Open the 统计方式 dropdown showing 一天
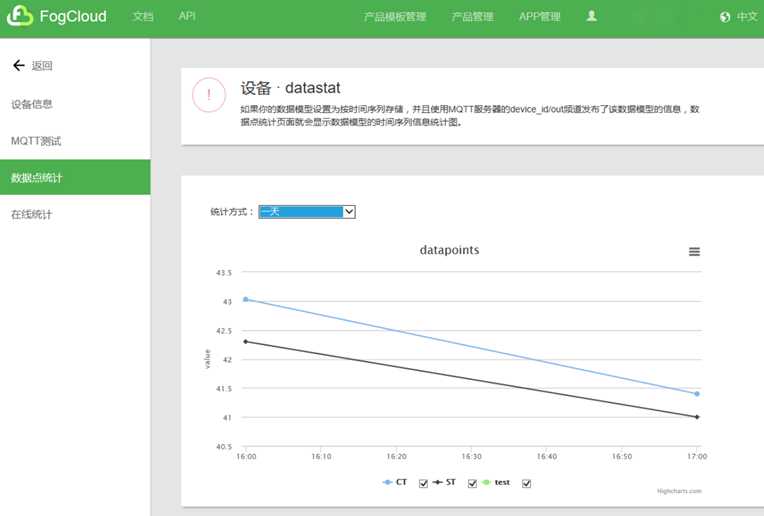Image resolution: width=764 pixels, height=516 pixels. pyautogui.click(x=307, y=212)
